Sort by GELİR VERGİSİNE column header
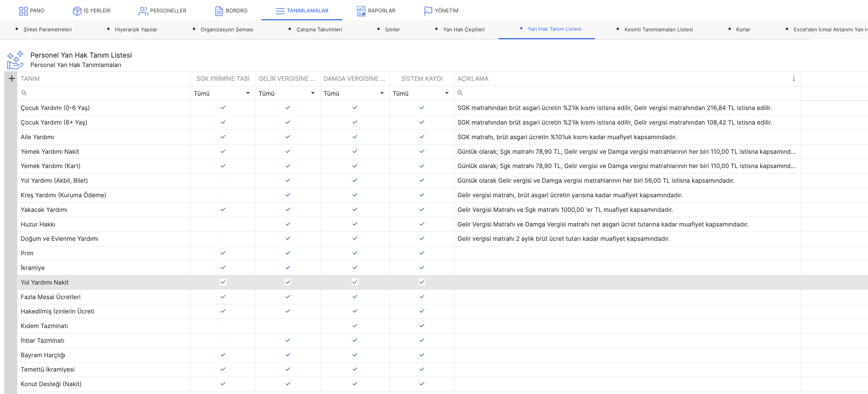 pyautogui.click(x=288, y=79)
